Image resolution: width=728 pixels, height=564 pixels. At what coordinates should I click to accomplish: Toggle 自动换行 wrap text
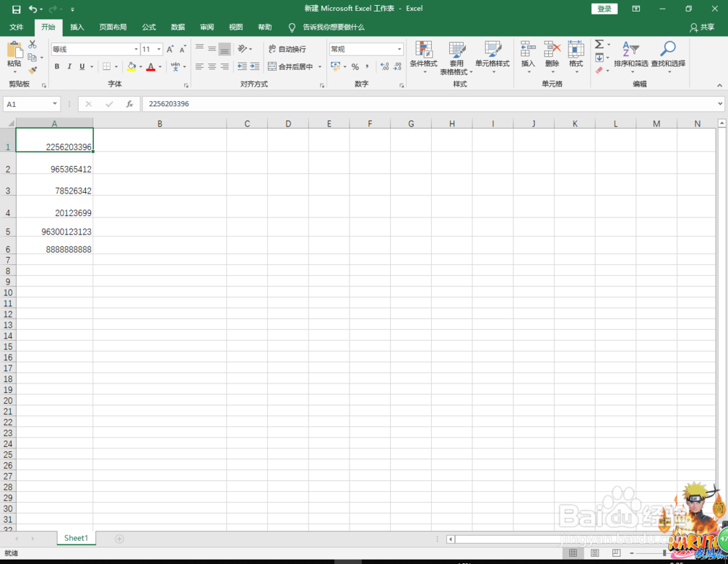click(x=288, y=49)
